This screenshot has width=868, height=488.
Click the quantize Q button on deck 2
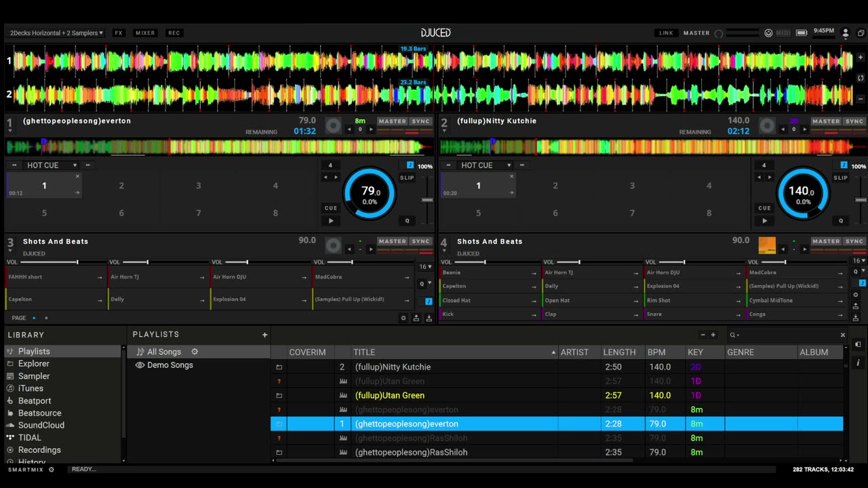[x=841, y=220]
